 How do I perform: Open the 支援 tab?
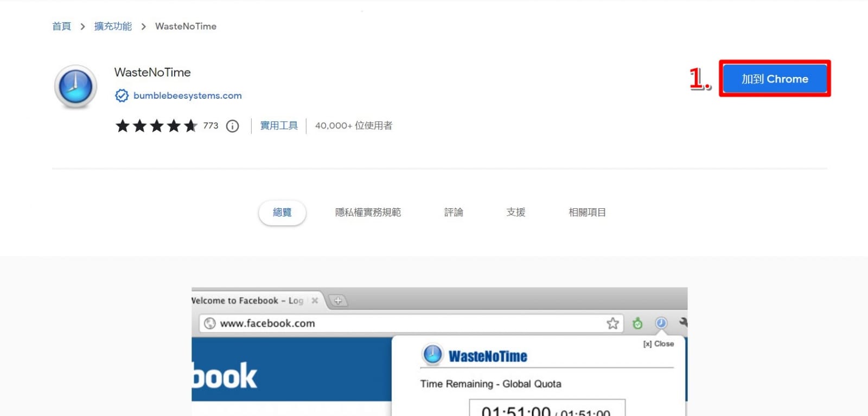point(516,213)
